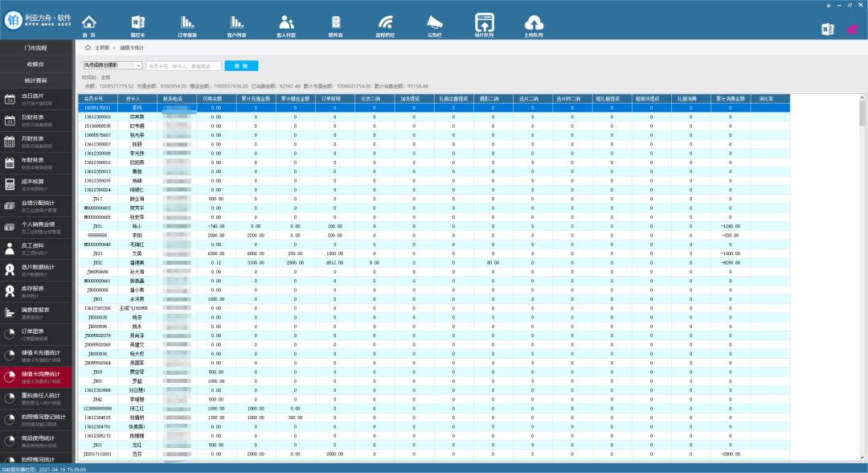Open 库存报表 in the sidebar
The height and width of the screenshot is (473, 868).
click(36, 291)
